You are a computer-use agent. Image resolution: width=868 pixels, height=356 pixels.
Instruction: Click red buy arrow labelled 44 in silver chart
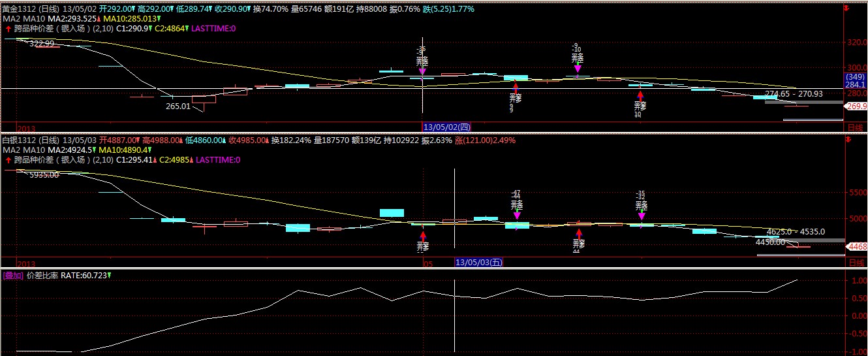579,233
